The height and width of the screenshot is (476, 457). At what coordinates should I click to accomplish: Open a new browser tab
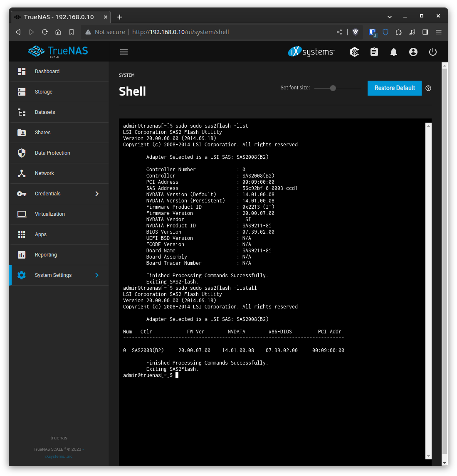point(120,17)
